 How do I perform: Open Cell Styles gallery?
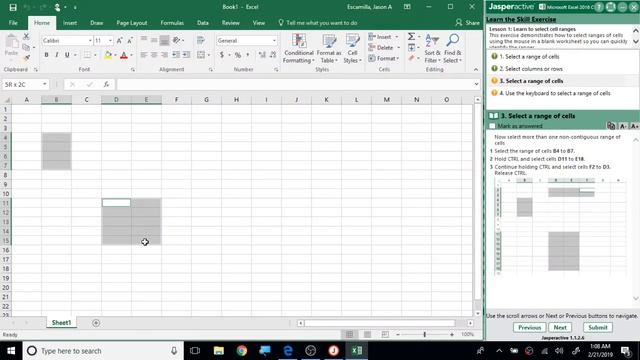tap(352, 49)
